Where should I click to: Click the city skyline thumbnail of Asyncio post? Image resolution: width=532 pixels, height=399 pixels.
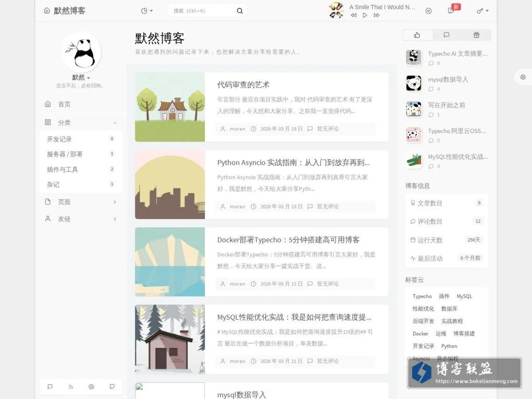(170, 184)
